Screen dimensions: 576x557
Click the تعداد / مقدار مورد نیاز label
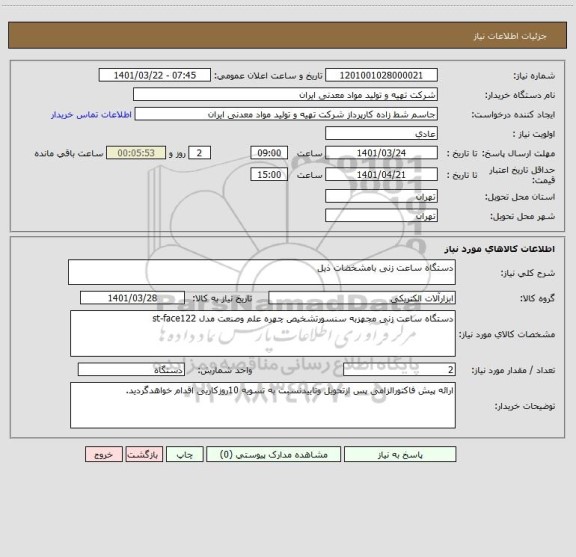click(513, 370)
